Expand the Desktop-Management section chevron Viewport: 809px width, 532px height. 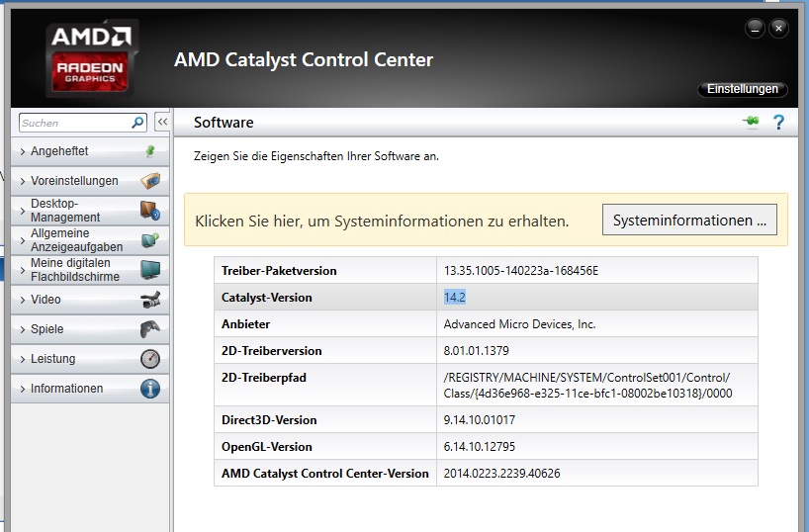click(x=23, y=211)
